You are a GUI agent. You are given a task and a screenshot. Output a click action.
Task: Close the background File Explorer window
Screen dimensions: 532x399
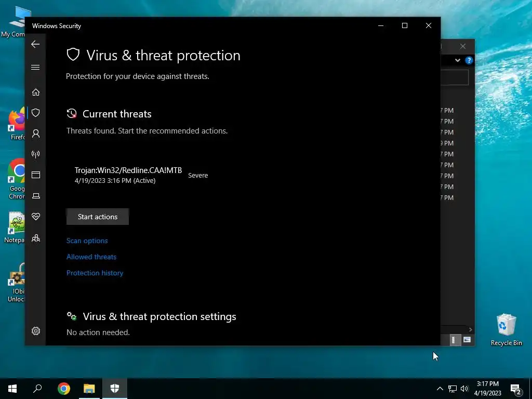tap(463, 46)
